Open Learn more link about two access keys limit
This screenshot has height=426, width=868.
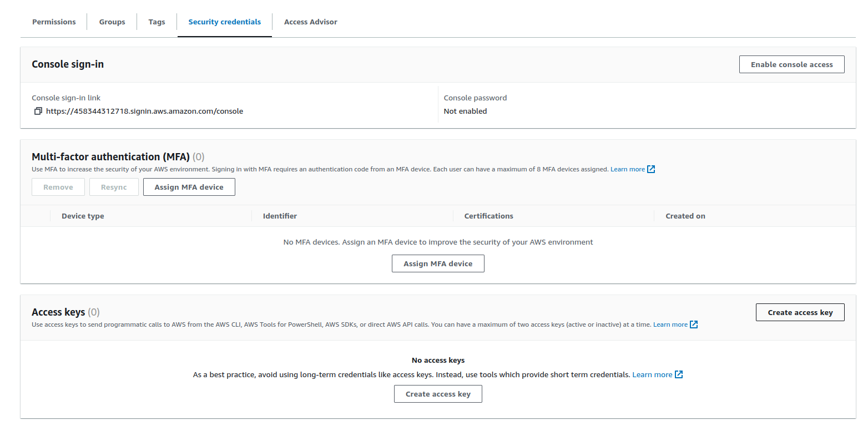(670, 324)
